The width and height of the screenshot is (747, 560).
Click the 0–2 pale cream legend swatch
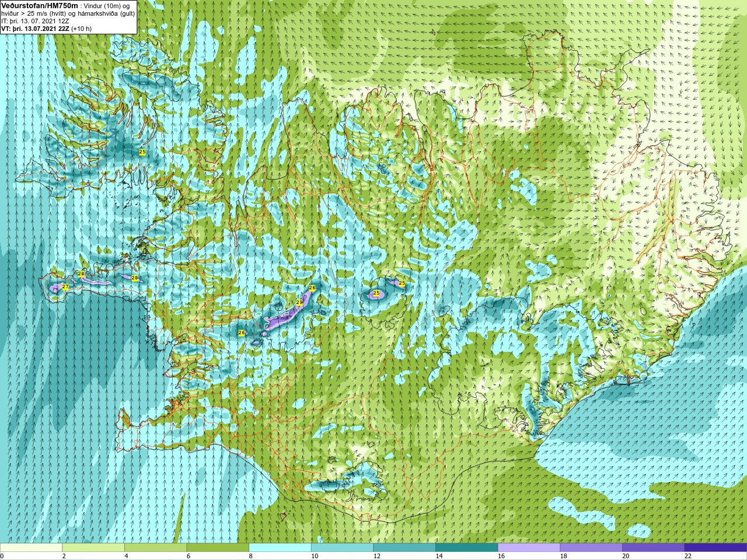click(31, 548)
